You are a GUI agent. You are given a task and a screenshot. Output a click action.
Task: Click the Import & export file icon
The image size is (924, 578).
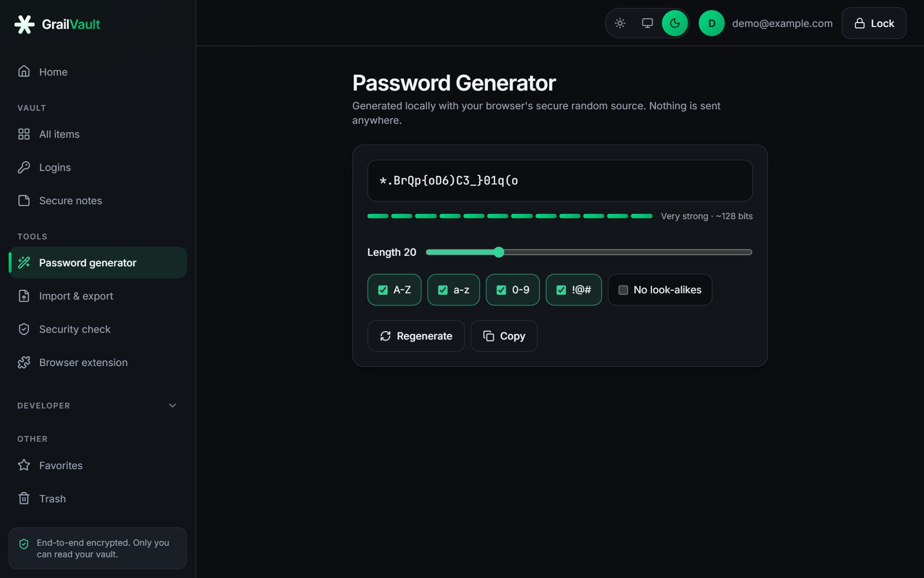pos(24,296)
